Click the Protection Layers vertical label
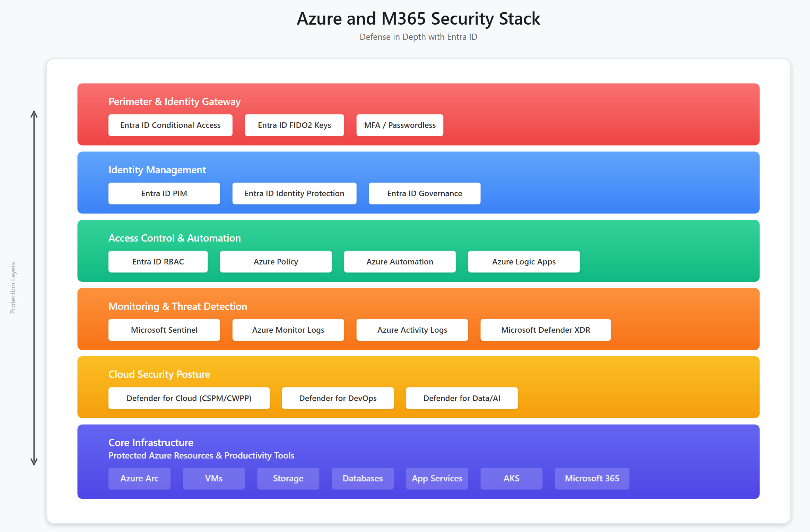This screenshot has height=532, width=810. [x=13, y=288]
